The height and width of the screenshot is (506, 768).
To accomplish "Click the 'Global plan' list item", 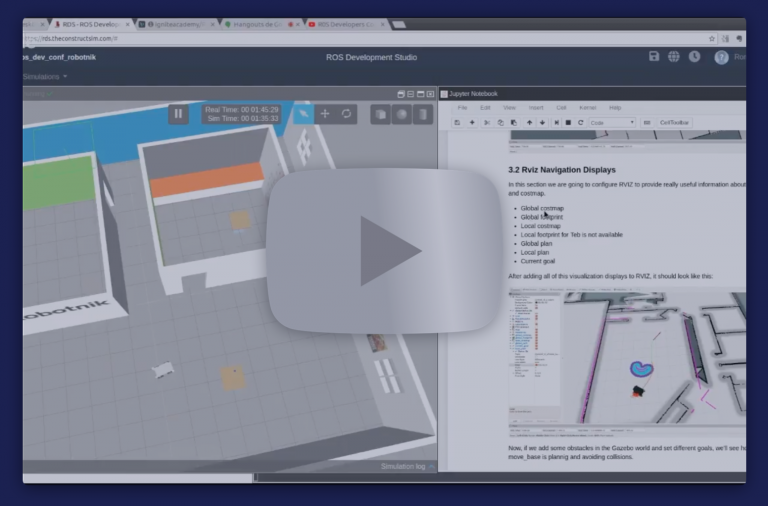I will point(536,243).
